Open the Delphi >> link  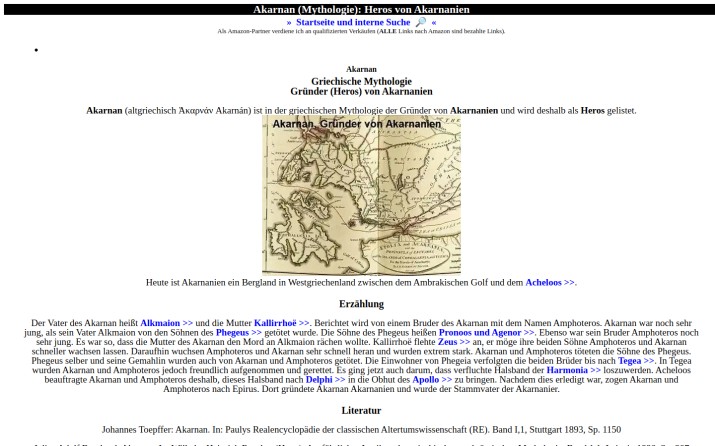[325, 380]
